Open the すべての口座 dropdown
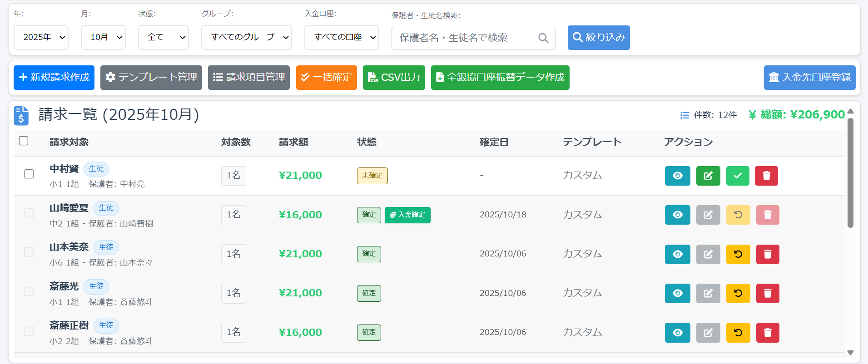Screen dimensions: 868x364 pyautogui.click(x=342, y=37)
